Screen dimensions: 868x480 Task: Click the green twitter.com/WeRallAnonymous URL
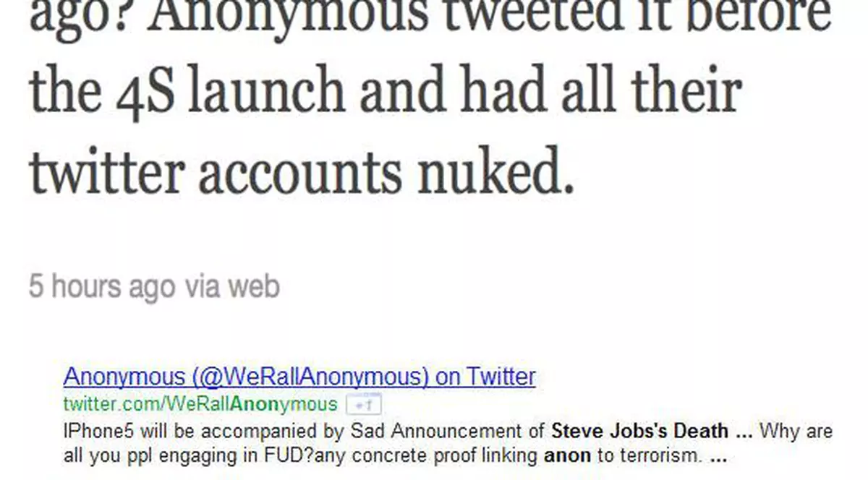(200, 404)
